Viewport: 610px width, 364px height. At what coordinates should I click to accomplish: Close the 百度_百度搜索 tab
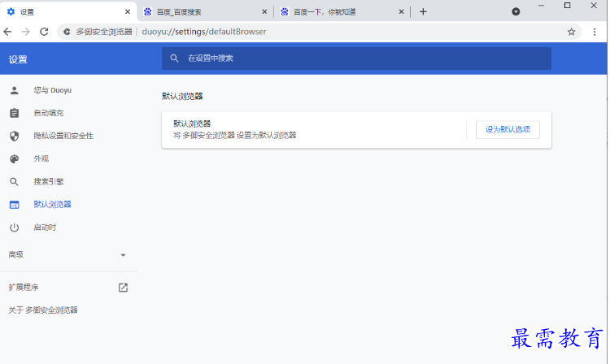click(x=264, y=12)
